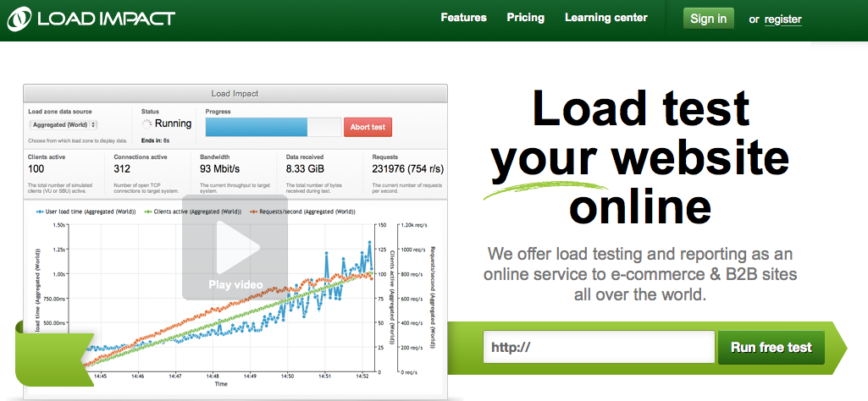
Task: Click the Connections active value 312
Action: (x=121, y=169)
